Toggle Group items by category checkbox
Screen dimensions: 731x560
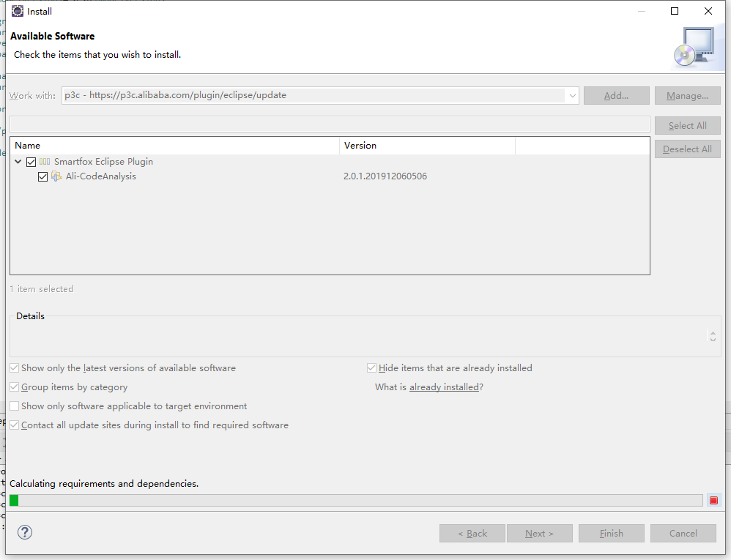point(15,387)
